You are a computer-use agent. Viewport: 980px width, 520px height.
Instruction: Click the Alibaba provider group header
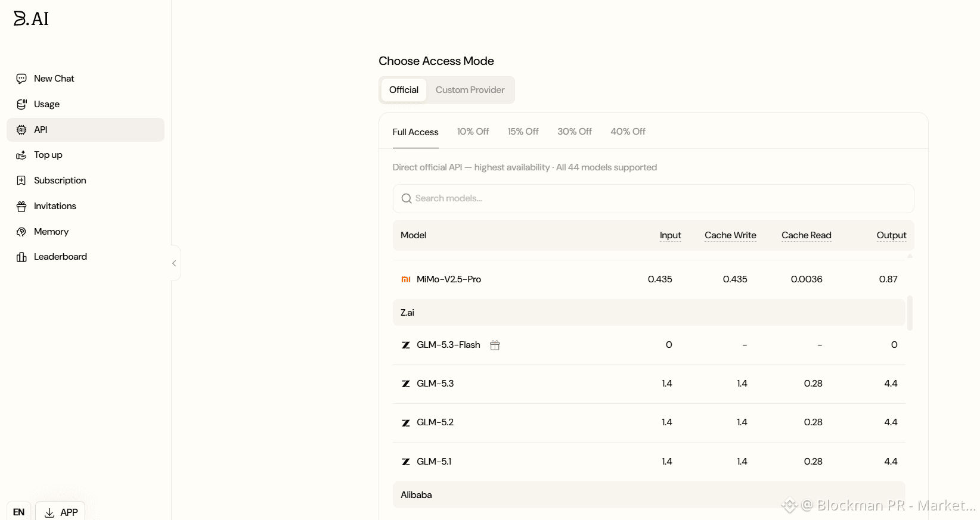tap(649, 495)
